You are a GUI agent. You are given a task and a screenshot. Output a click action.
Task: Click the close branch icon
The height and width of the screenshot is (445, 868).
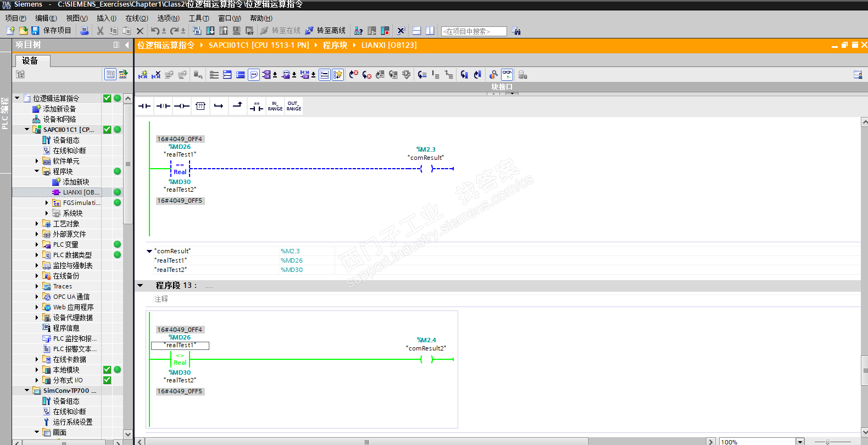click(237, 106)
